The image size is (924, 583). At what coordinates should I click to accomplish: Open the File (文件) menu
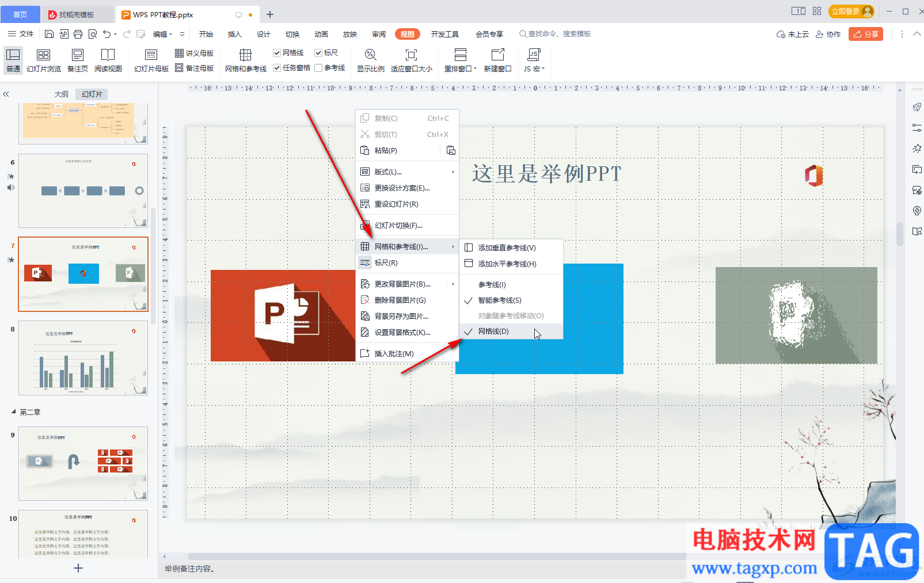(x=21, y=34)
